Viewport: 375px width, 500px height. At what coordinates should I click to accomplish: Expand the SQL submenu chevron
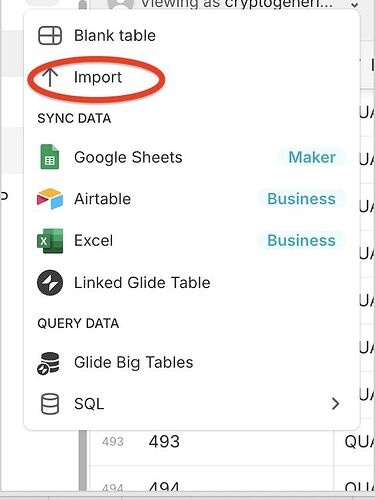click(x=335, y=404)
